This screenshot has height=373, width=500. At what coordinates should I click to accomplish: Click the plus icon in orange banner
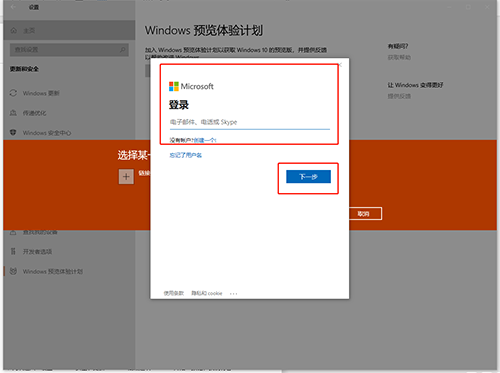(x=126, y=177)
